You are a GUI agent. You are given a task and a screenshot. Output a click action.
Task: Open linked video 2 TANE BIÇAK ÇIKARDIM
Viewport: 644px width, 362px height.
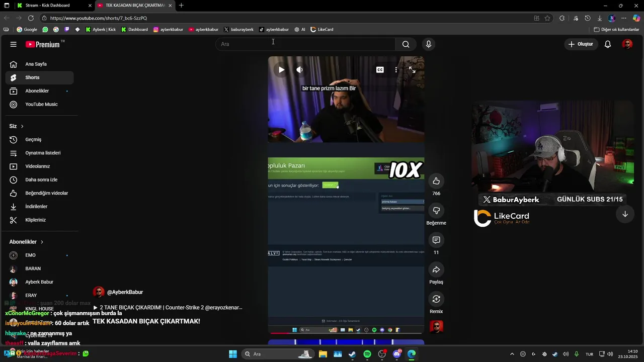point(168,307)
